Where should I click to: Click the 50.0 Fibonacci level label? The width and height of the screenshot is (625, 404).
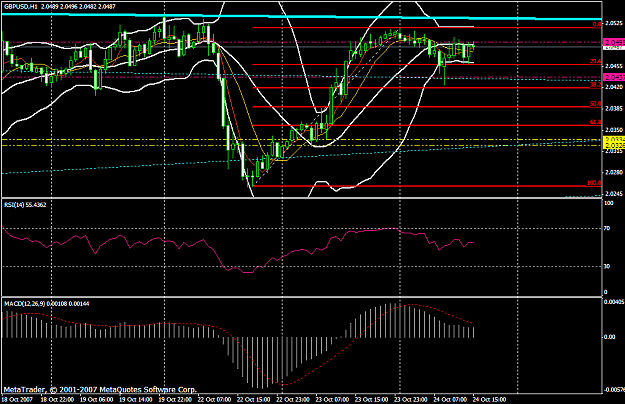[x=596, y=104]
